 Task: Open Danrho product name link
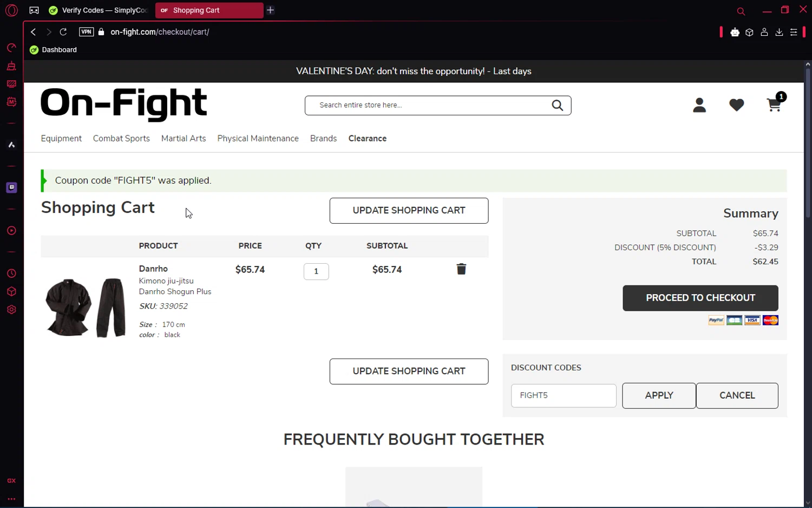[153, 269]
